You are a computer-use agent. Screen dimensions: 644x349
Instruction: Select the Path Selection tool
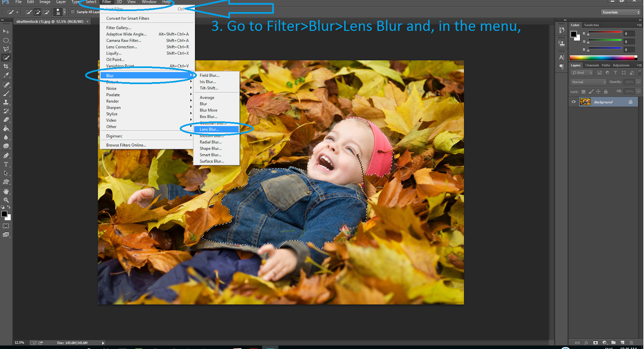click(6, 173)
